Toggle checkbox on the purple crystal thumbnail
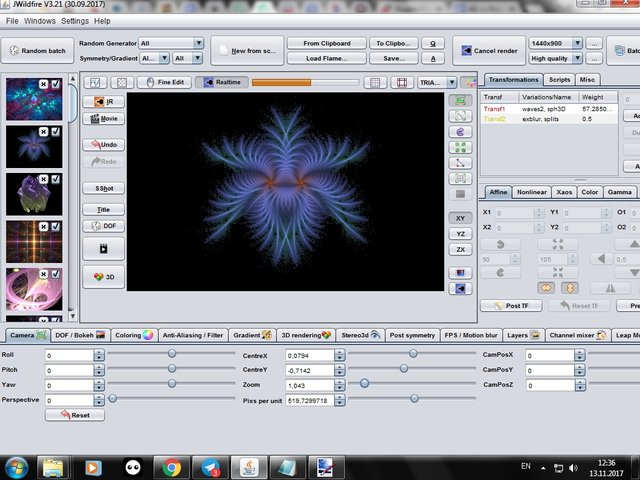Screen dimensions: 640x480 tap(57, 181)
